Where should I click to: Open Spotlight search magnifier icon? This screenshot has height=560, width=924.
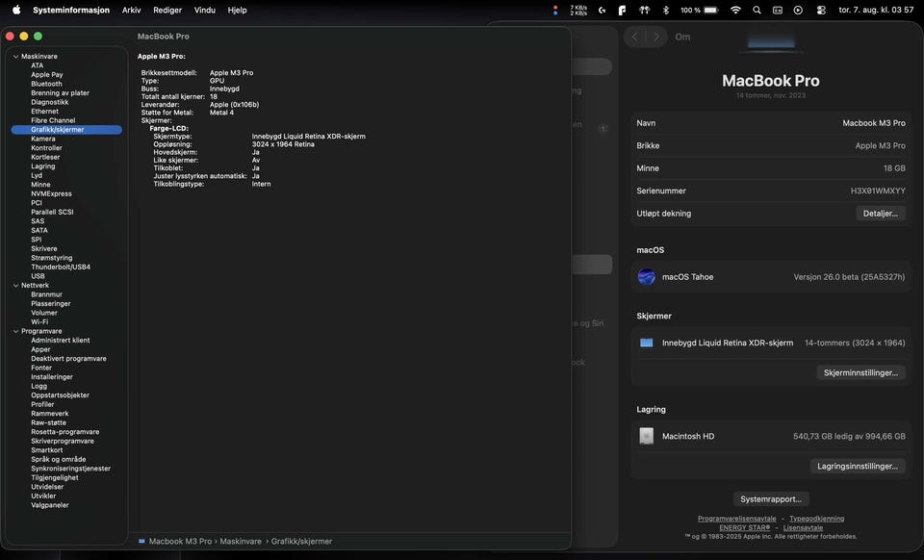(757, 10)
